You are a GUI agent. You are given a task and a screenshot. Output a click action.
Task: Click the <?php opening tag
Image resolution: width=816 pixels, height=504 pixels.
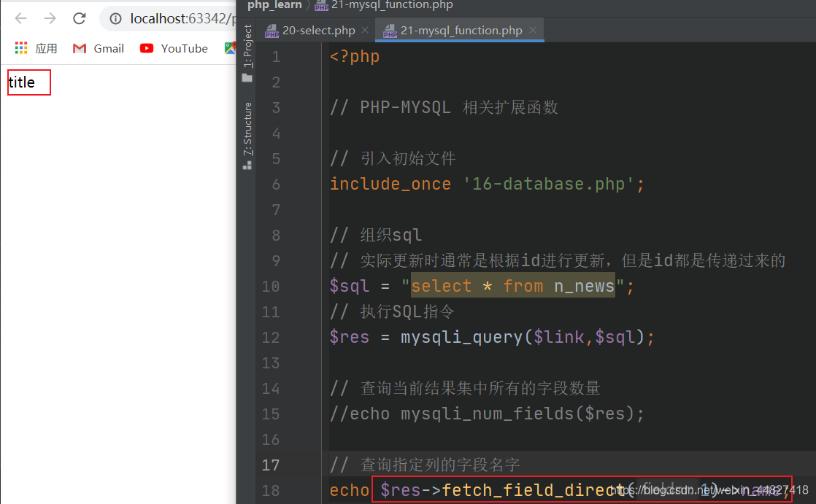pos(355,56)
